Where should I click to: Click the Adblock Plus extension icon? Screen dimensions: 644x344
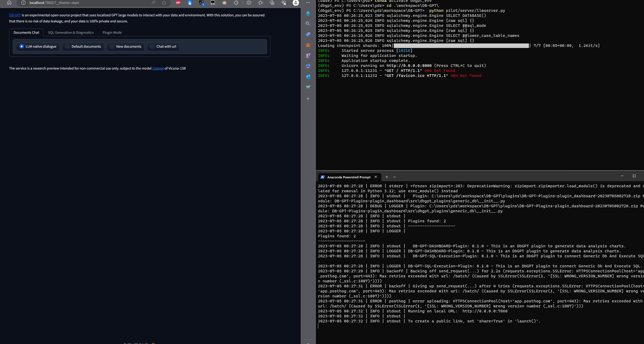pyautogui.click(x=178, y=3)
